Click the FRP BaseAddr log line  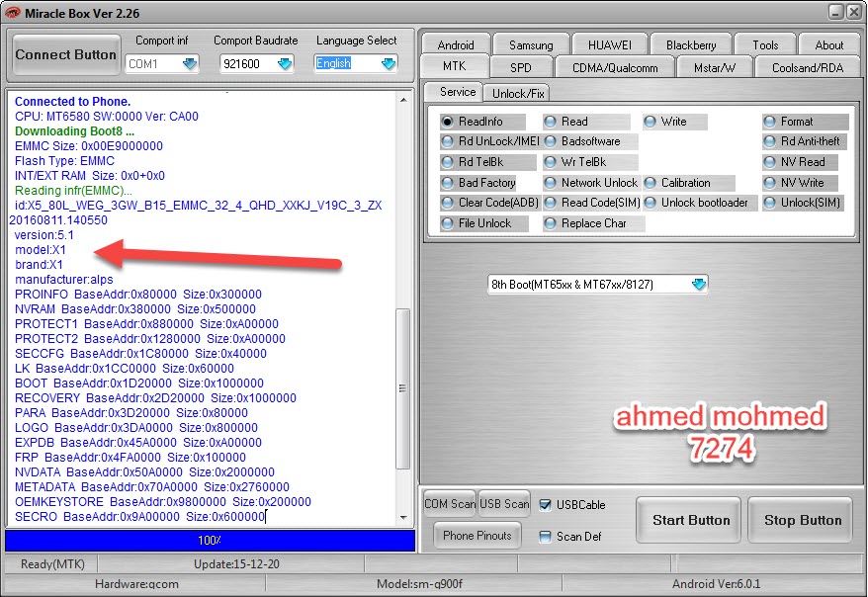pyautogui.click(x=130, y=458)
